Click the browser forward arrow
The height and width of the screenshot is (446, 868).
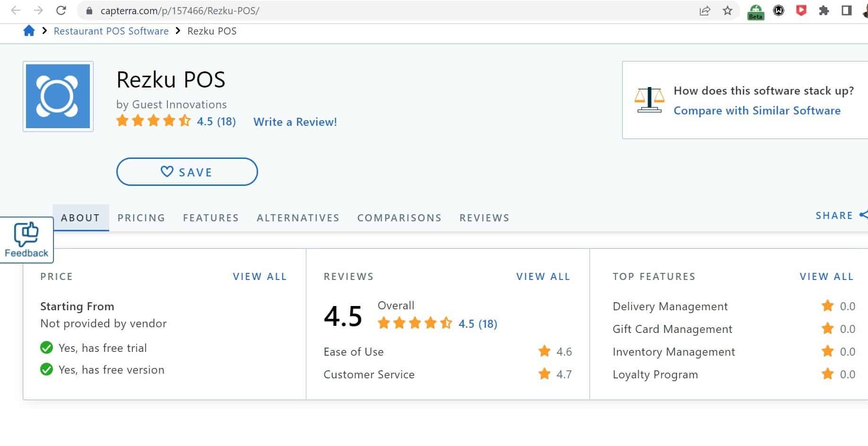[38, 10]
